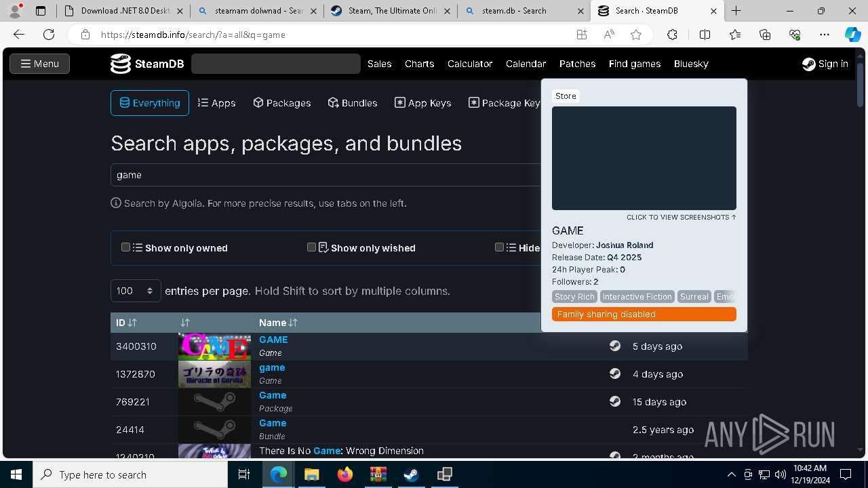Sort results by Name column
This screenshot has height=488, width=868.
(278, 323)
